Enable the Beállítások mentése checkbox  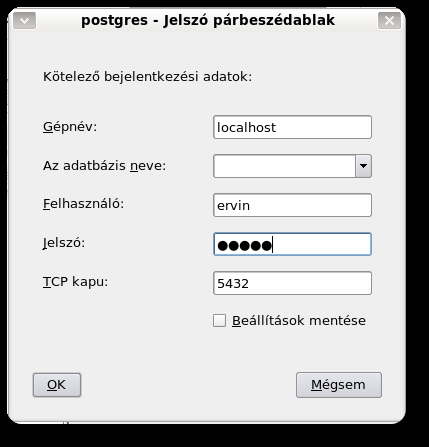coord(219,321)
